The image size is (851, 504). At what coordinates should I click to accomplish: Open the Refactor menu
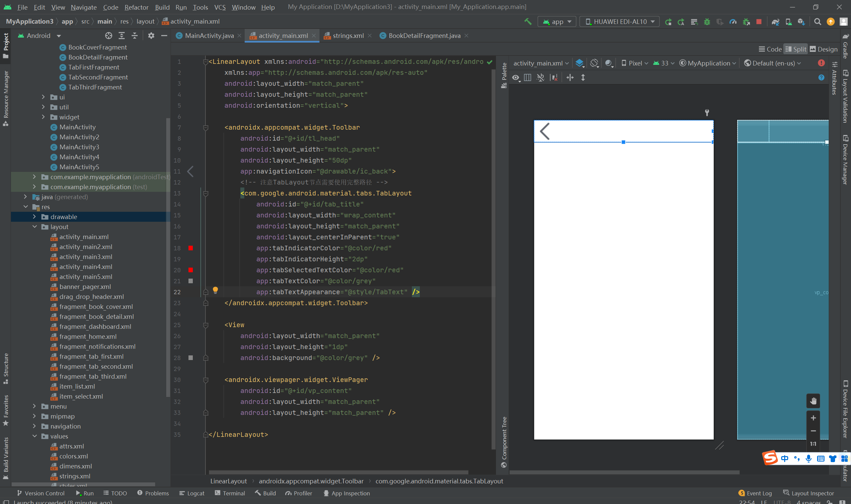pos(136,7)
